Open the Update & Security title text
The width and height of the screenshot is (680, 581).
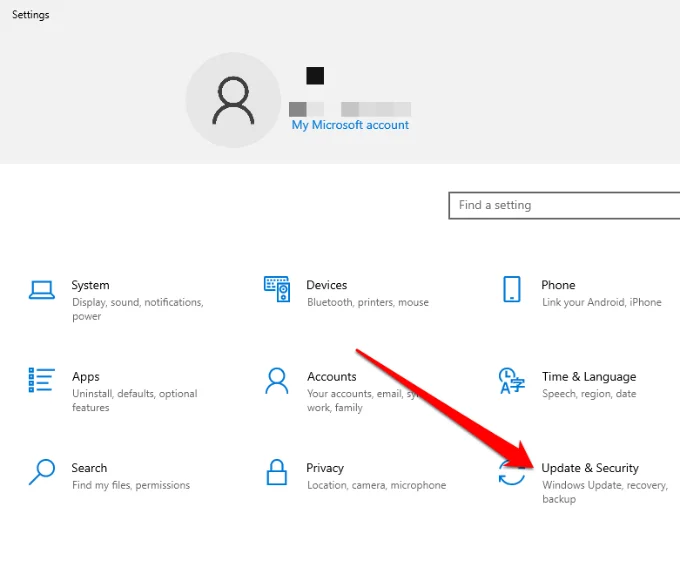590,468
